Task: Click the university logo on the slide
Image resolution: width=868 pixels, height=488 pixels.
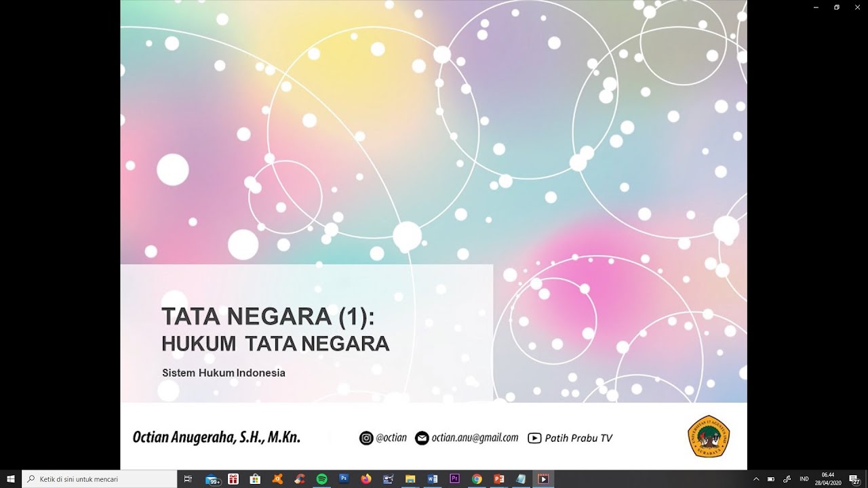Action: (709, 436)
